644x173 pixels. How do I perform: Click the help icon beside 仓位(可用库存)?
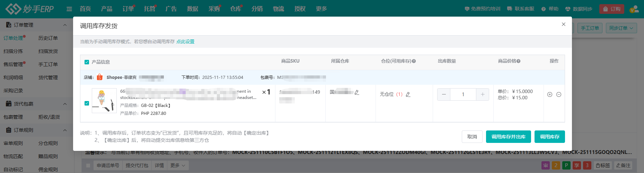414,61
